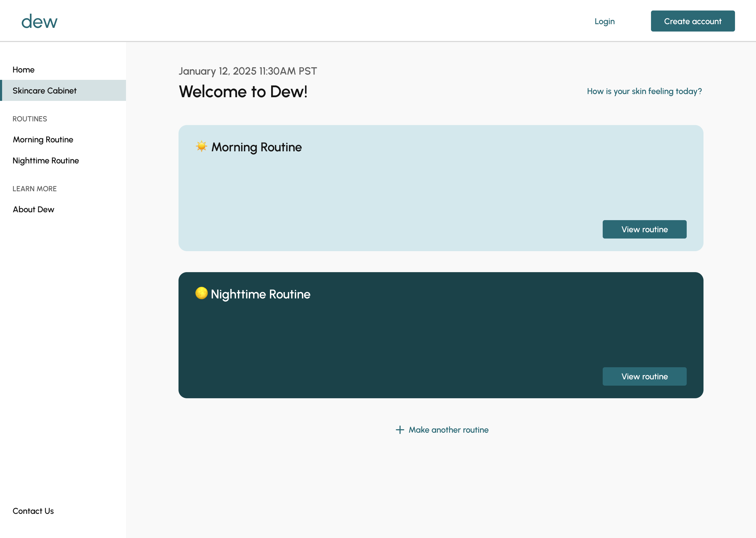Image resolution: width=756 pixels, height=538 pixels.
Task: Click the dew logo
Action: tap(39, 22)
